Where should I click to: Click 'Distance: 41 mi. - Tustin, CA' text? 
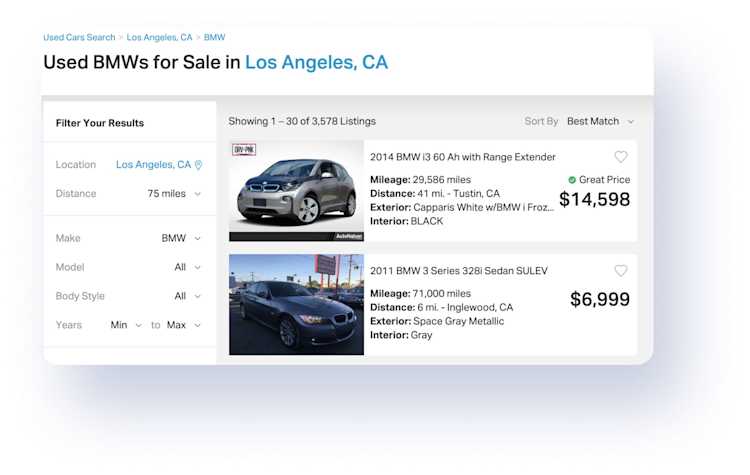coord(435,193)
